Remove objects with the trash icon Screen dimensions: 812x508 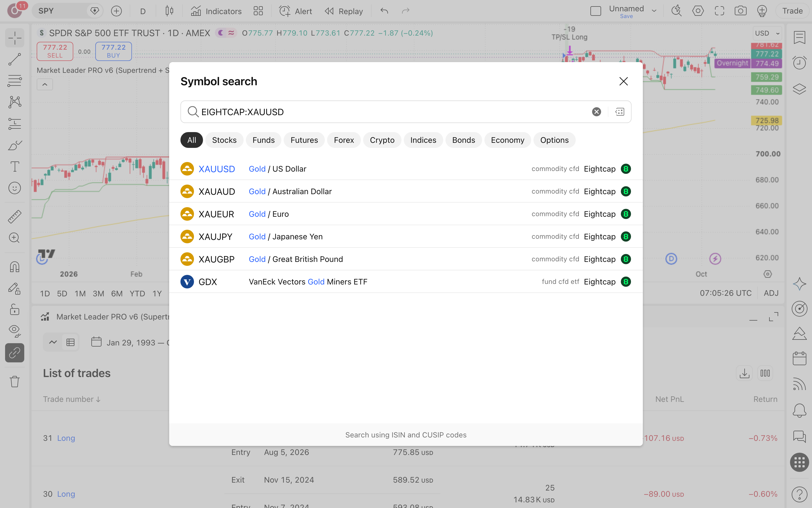[x=15, y=381]
